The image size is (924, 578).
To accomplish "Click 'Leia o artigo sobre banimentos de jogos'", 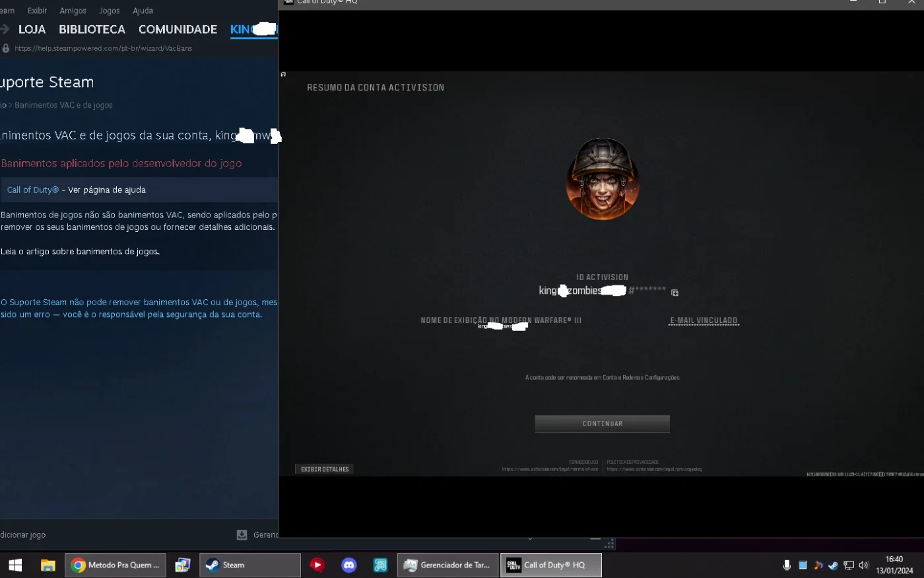I will (80, 252).
